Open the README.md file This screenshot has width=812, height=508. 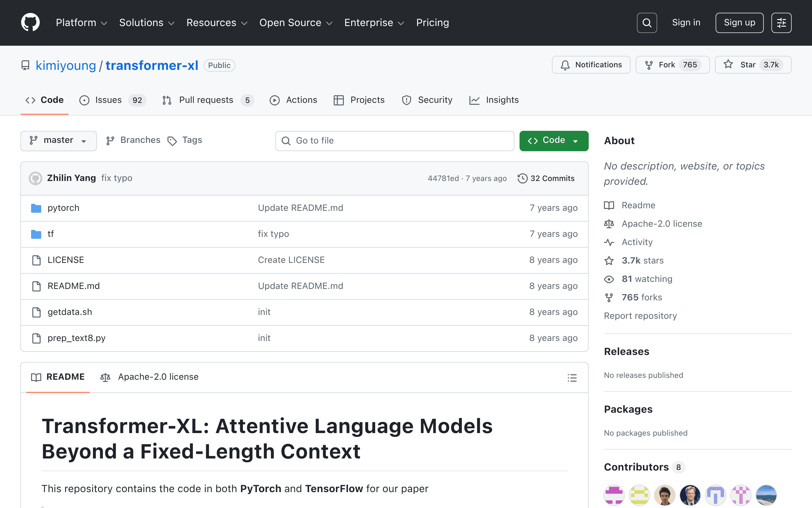[x=74, y=286]
